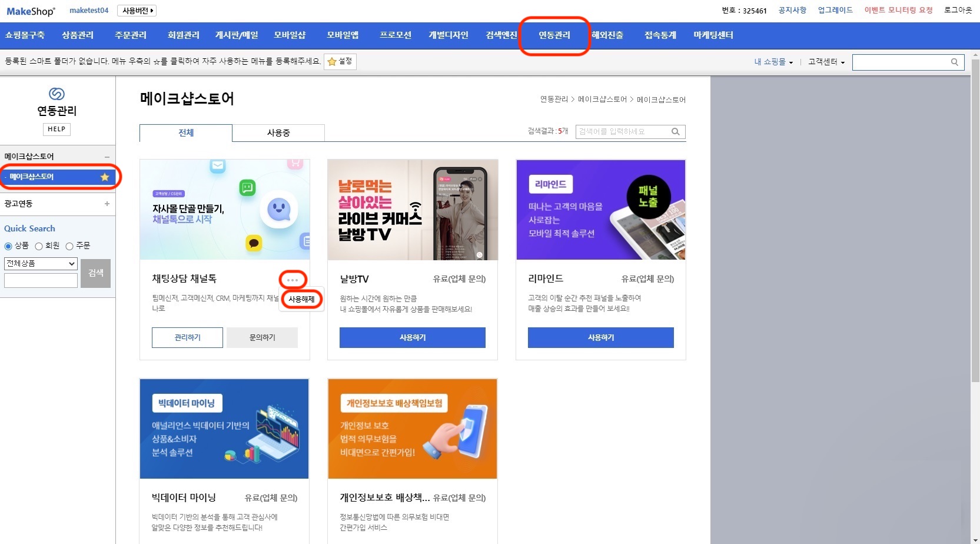This screenshot has width=980, height=544.
Task: Click the 채팅상담 채널톡 card title
Action: tap(184, 279)
